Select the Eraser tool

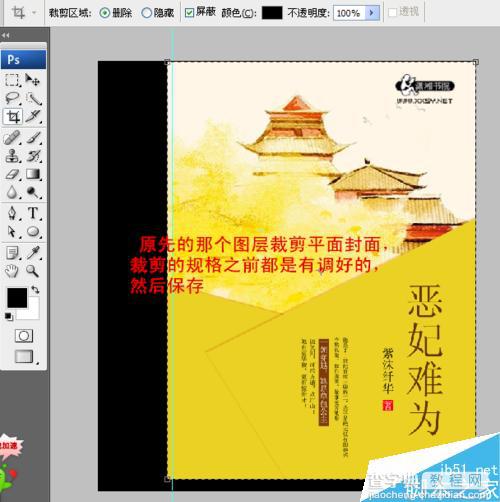(12, 174)
